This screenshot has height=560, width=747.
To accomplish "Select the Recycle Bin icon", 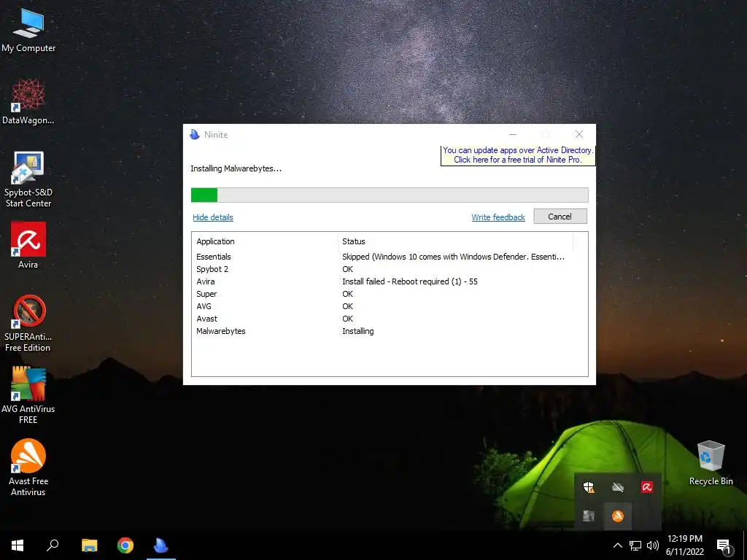I will [711, 463].
